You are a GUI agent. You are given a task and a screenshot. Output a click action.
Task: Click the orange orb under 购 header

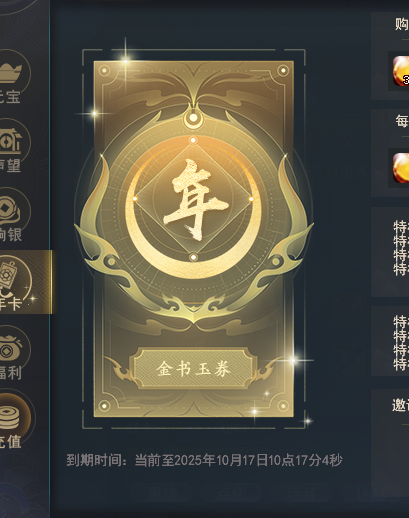tap(401, 71)
